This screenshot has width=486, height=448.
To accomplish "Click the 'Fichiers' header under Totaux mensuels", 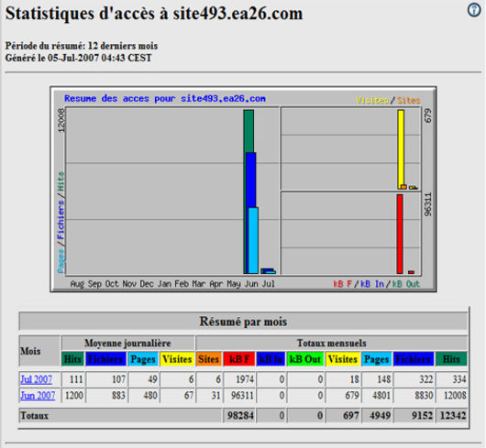I will pos(414,359).
